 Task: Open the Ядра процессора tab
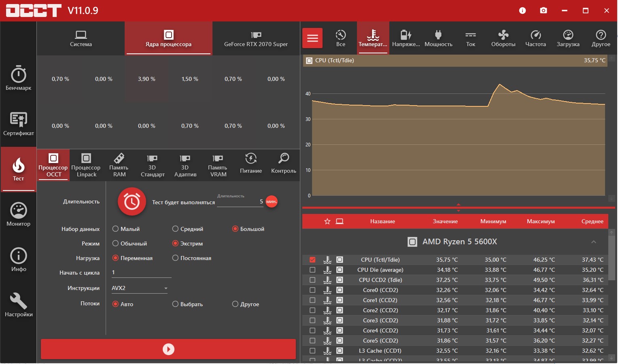point(168,38)
